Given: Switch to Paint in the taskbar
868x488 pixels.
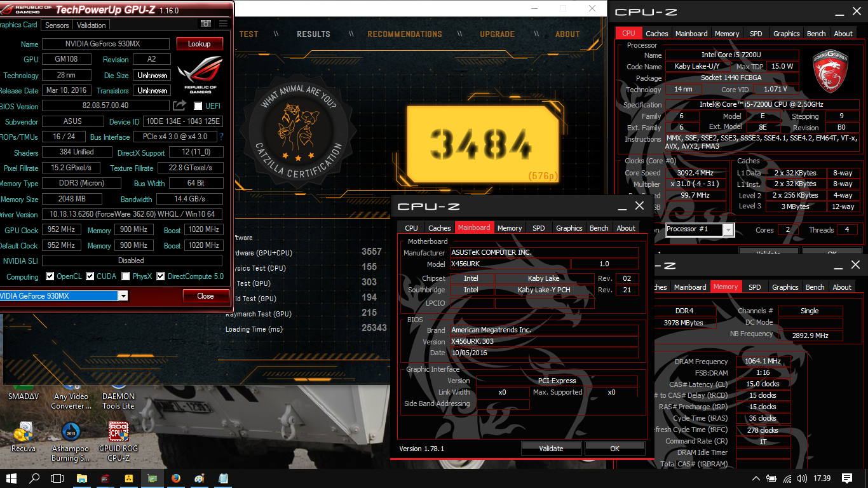Looking at the screenshot, I should (200, 478).
